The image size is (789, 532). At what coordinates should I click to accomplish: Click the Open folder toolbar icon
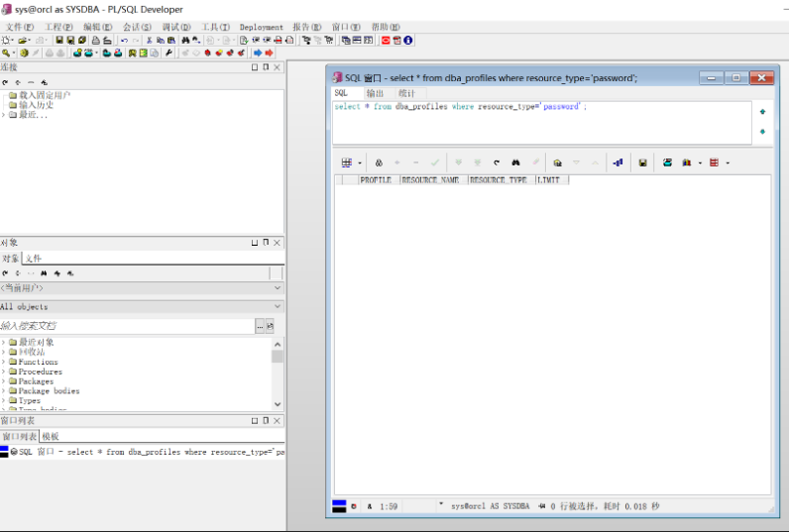(x=22, y=41)
